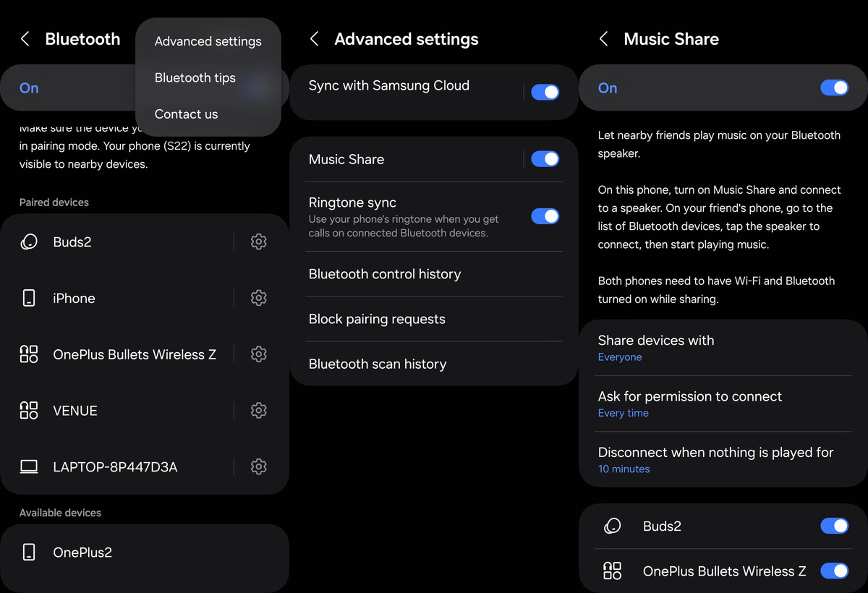Open Bluetooth scan history

coord(434,364)
